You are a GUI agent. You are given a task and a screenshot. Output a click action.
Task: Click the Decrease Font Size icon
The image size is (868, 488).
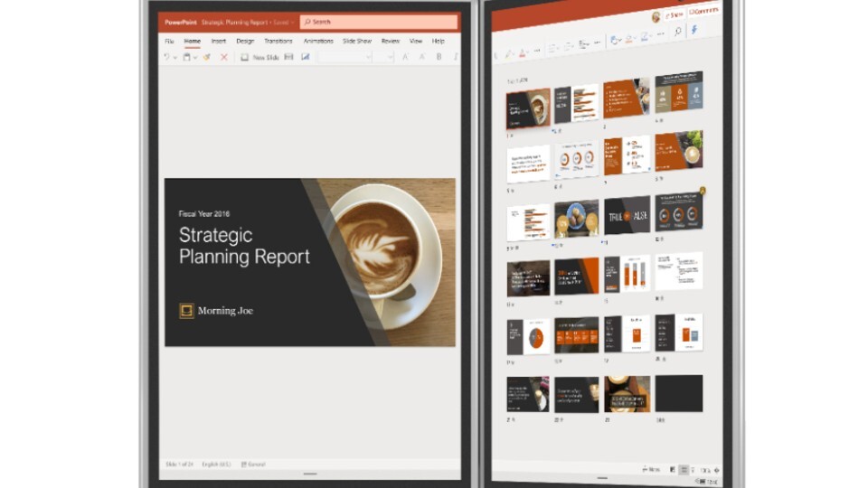point(422,56)
